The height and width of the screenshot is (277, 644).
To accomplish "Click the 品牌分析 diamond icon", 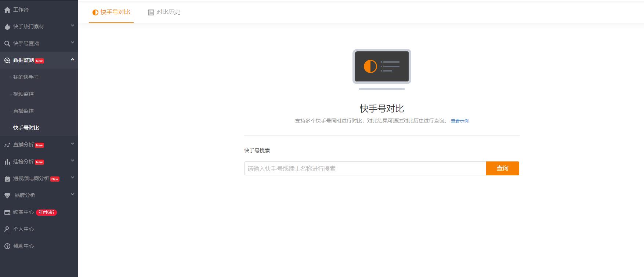I will coord(7,196).
